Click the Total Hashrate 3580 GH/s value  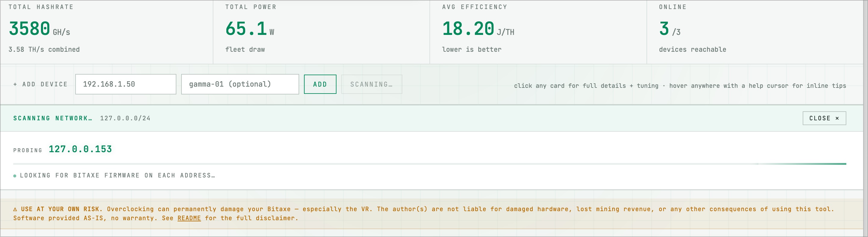[39, 29]
